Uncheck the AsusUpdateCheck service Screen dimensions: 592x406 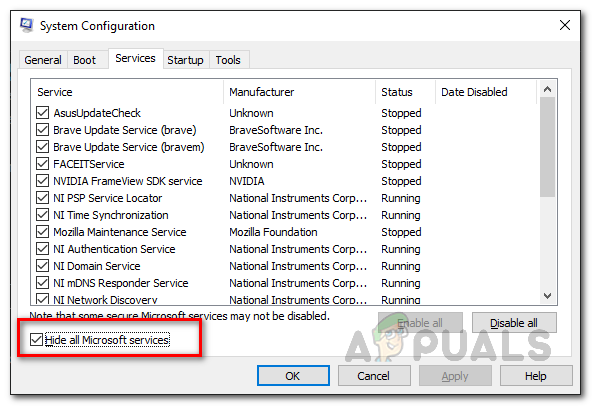42,113
